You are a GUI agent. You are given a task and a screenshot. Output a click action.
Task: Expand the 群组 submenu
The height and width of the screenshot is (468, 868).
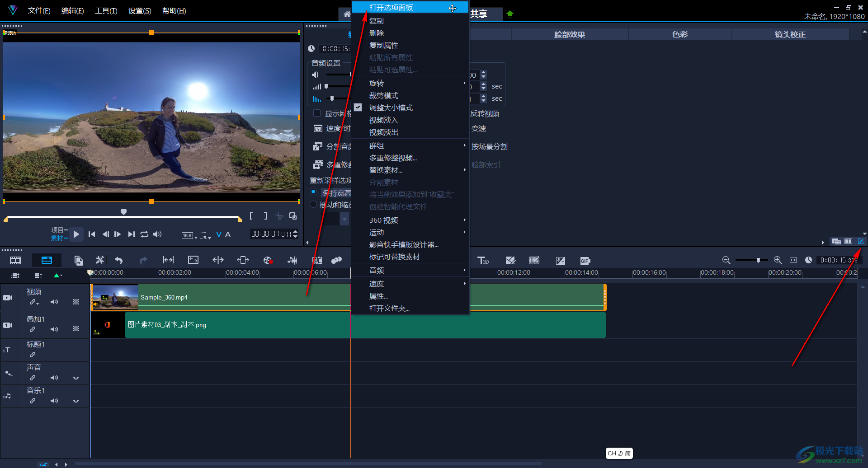410,145
